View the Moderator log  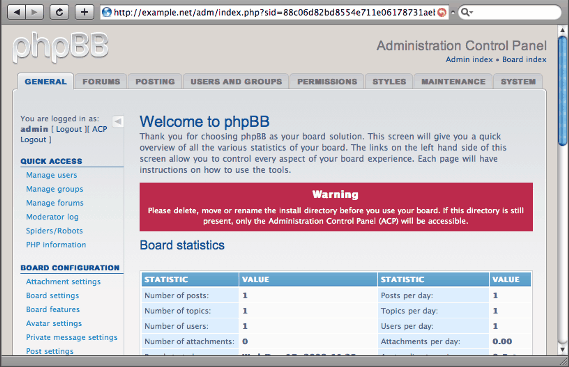52,217
